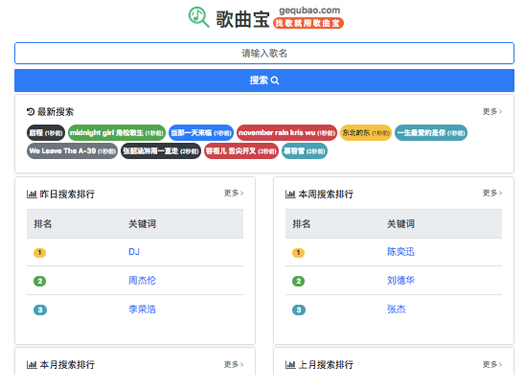Click the bar chart icon beside 昨日搜索排行
Viewport: 523px width, 375px height.
(32, 194)
